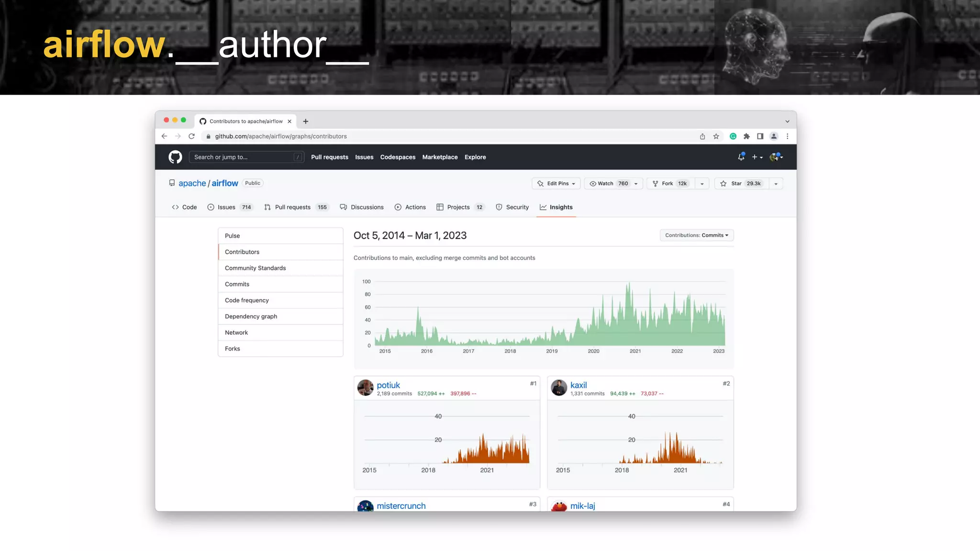Star the apache/airflow repository
Image resolution: width=980 pixels, height=551 pixels.
pyautogui.click(x=741, y=184)
